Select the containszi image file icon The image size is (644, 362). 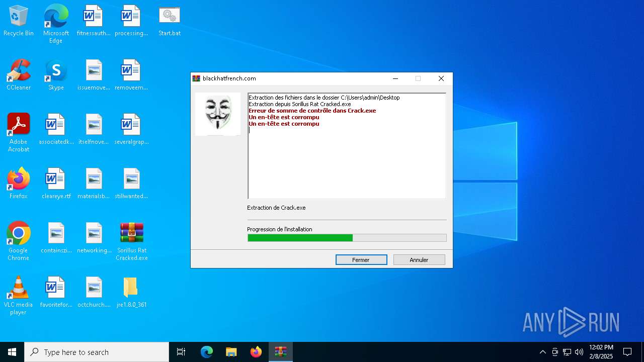[56, 238]
